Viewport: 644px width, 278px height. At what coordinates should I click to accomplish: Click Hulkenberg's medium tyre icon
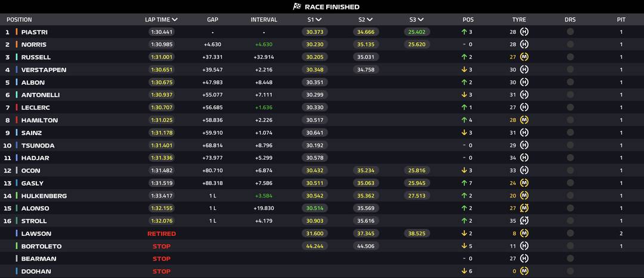click(524, 196)
